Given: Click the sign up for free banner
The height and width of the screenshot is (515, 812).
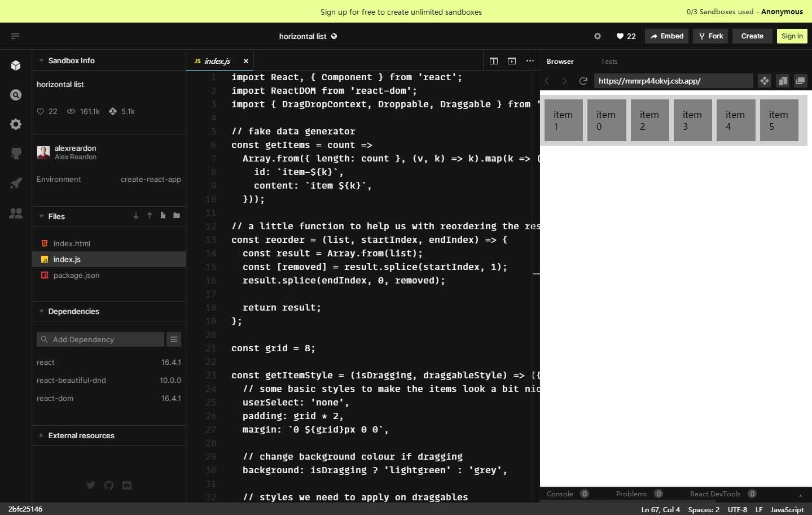Looking at the screenshot, I should pyautogui.click(x=401, y=12).
